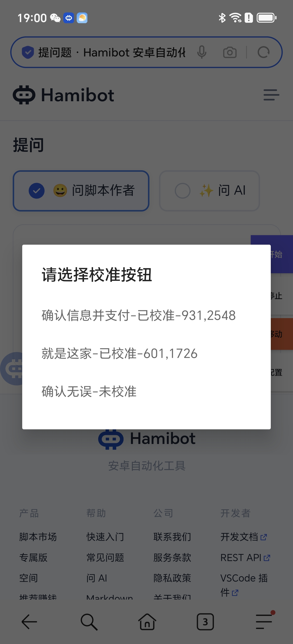Screen dimensions: 293x644
Task: Select the 问 AI radio option
Action: click(x=209, y=191)
